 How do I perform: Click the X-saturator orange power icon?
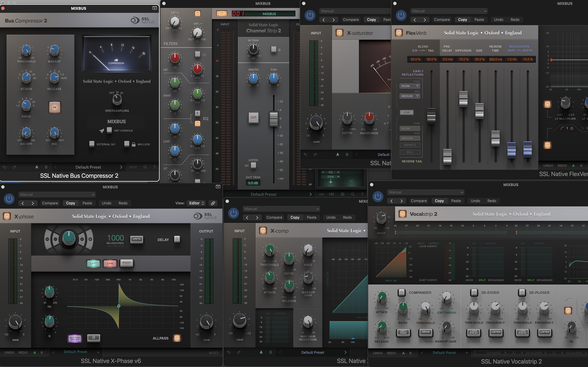tap(339, 33)
